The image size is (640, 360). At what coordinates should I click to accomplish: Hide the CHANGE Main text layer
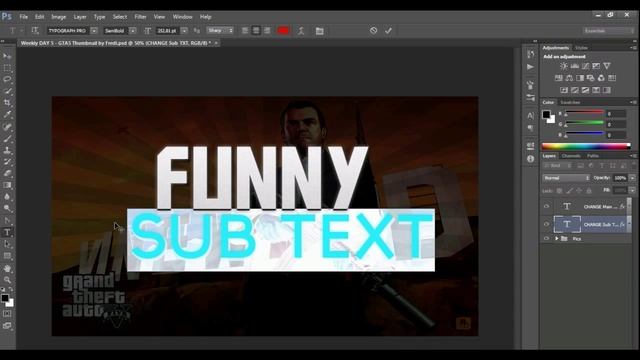click(547, 207)
